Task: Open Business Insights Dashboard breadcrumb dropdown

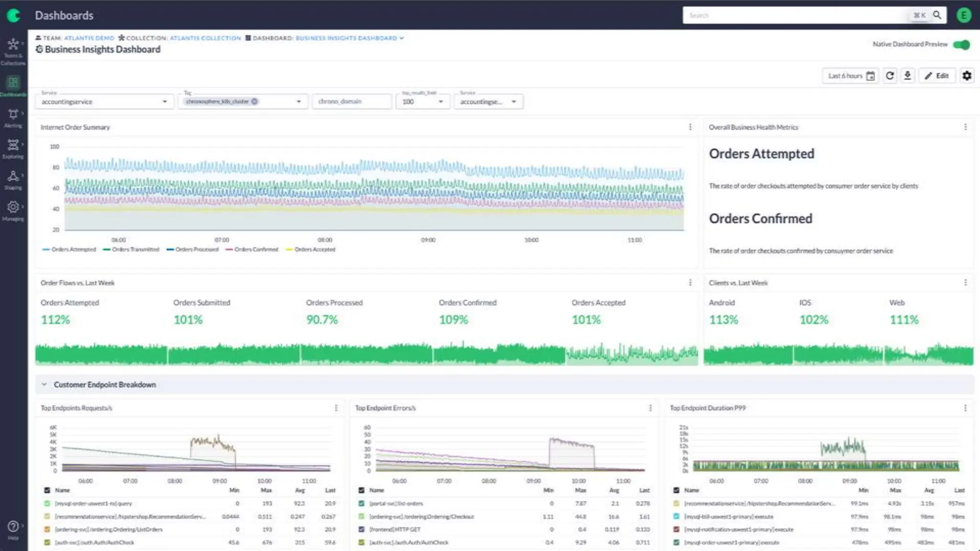Action: click(401, 38)
